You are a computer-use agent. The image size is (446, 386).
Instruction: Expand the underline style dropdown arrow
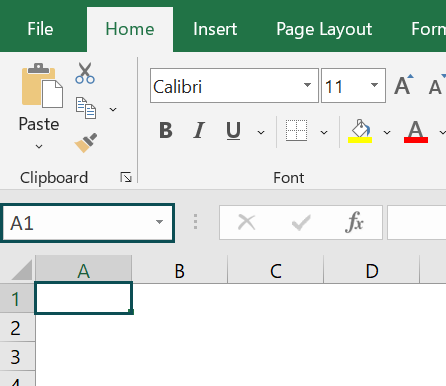click(x=261, y=133)
